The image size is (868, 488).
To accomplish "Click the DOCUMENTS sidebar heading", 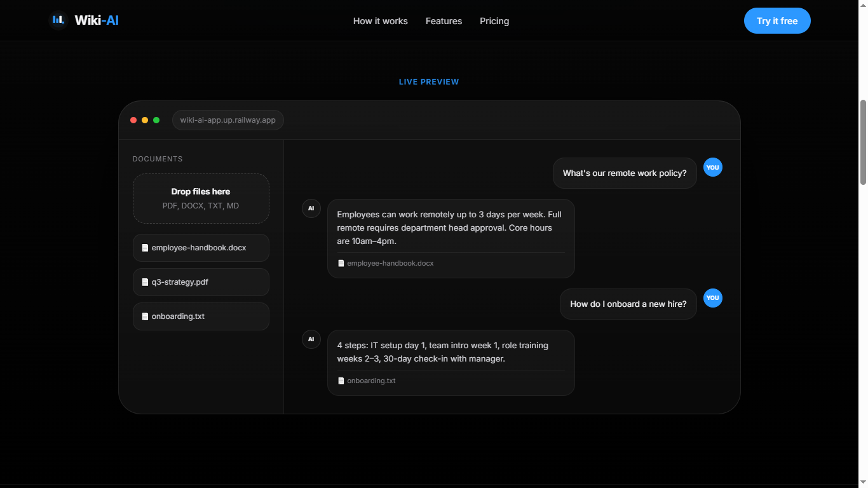I will point(158,159).
